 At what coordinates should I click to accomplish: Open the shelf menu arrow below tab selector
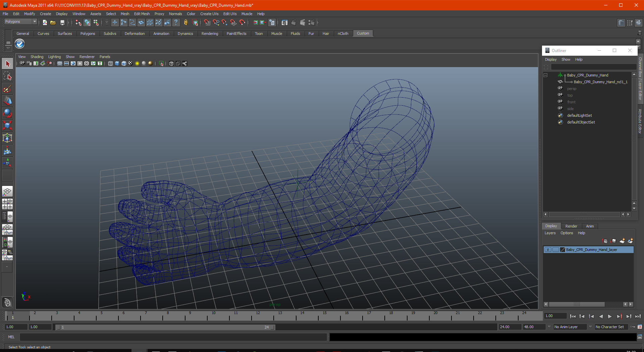[8, 48]
